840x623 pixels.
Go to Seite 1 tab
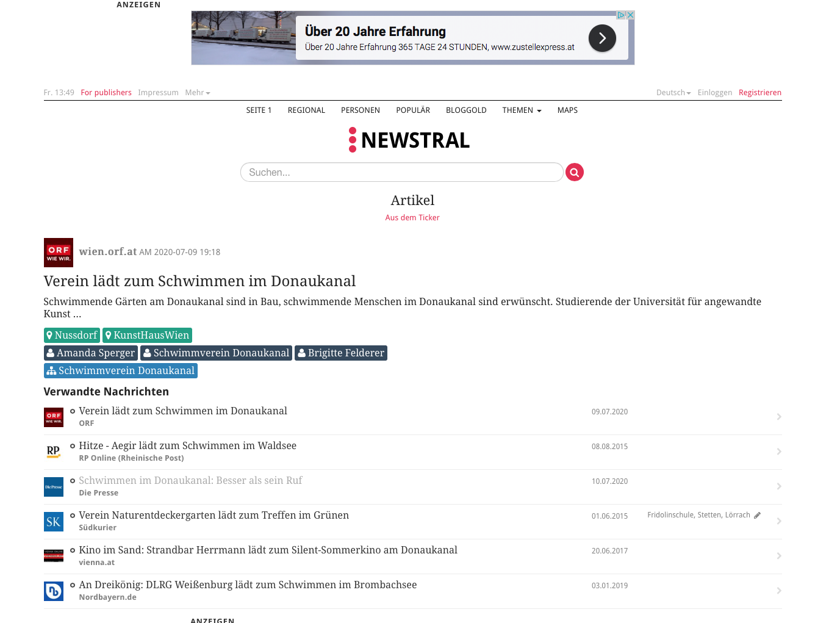pos(259,110)
